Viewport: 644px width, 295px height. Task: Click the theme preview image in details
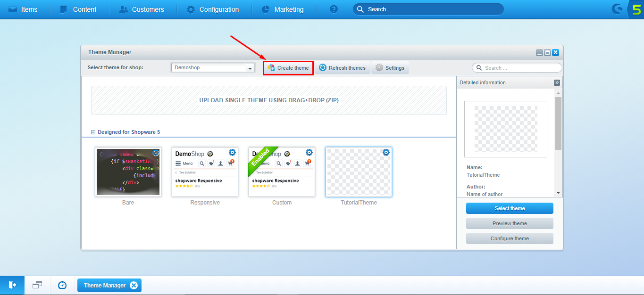click(506, 129)
